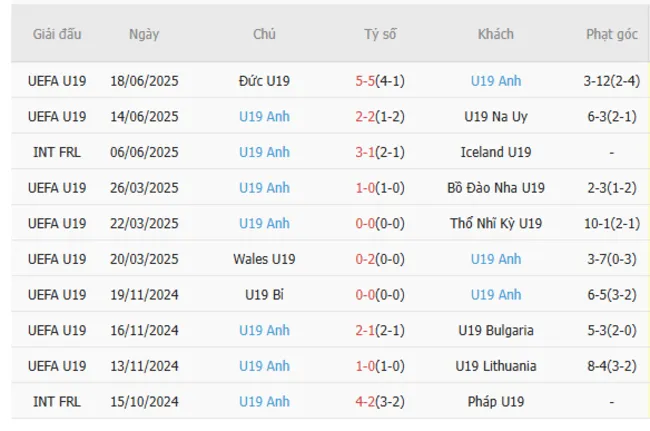
Task: Open the 3-1 score versus Iceland U19
Action: tap(368, 152)
